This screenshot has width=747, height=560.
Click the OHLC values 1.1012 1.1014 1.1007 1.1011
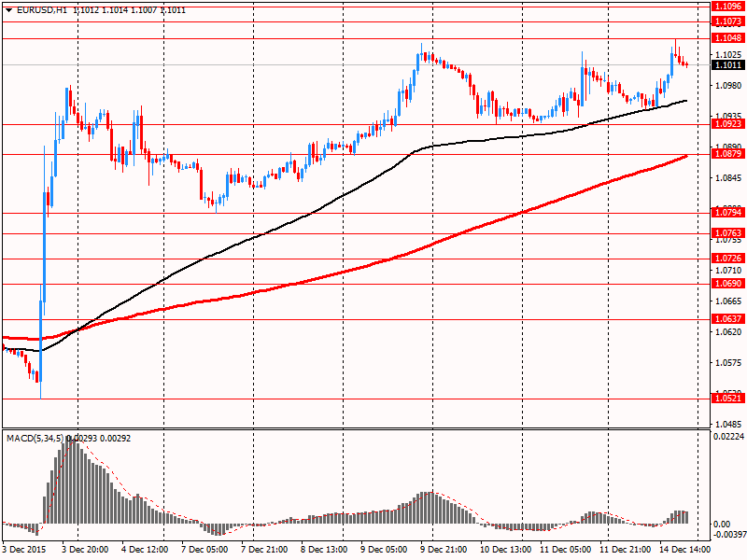pos(129,10)
